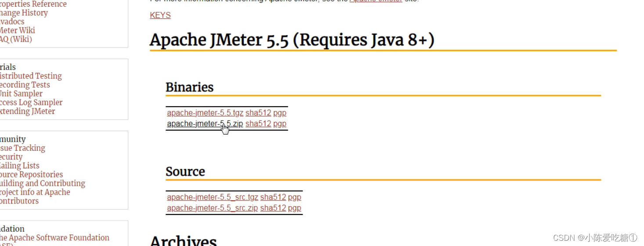Open Properties Reference sidebar link

click(33, 4)
